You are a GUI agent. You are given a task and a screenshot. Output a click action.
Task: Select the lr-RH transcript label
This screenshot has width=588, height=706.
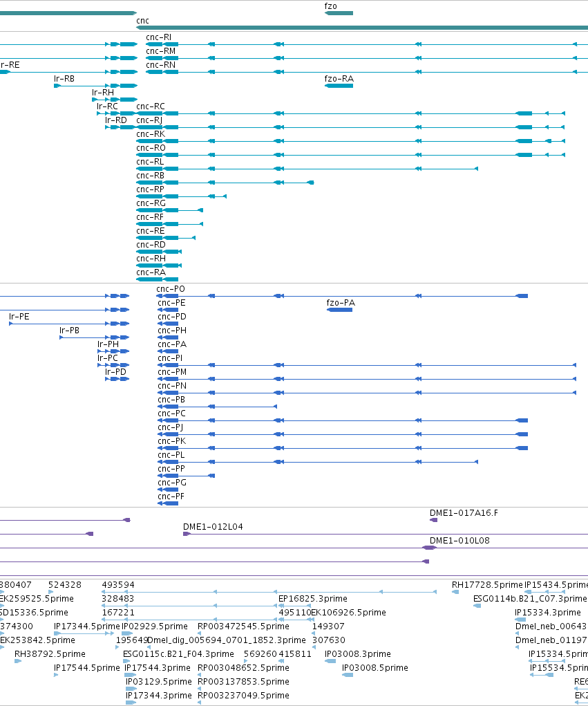(x=103, y=92)
